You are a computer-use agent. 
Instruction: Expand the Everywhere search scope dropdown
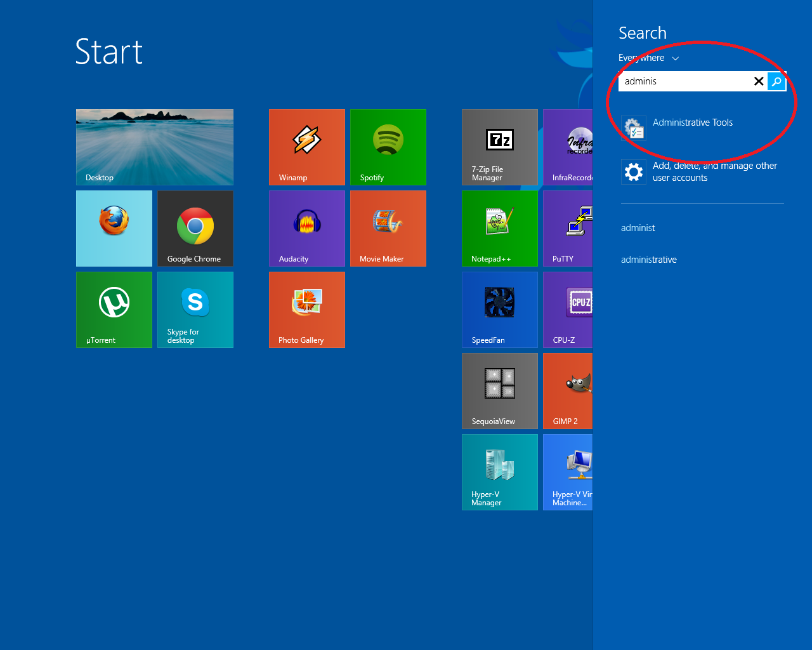(x=649, y=58)
